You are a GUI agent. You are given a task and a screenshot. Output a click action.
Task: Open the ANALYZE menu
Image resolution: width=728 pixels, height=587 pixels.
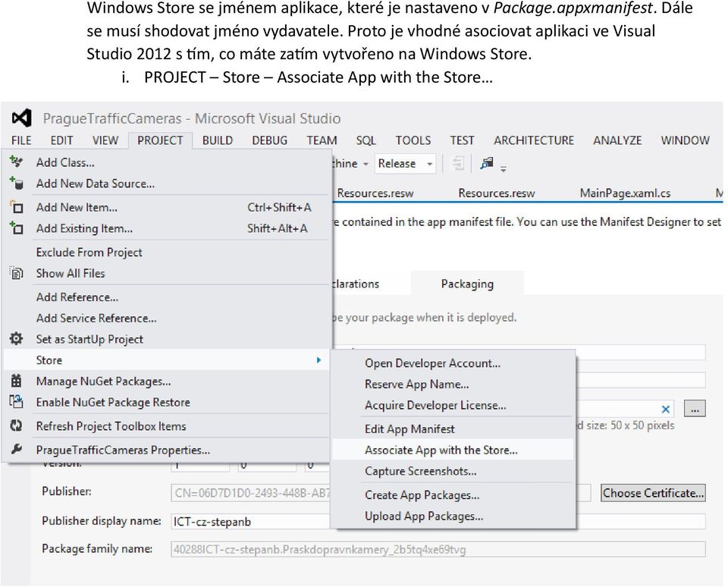point(617,140)
